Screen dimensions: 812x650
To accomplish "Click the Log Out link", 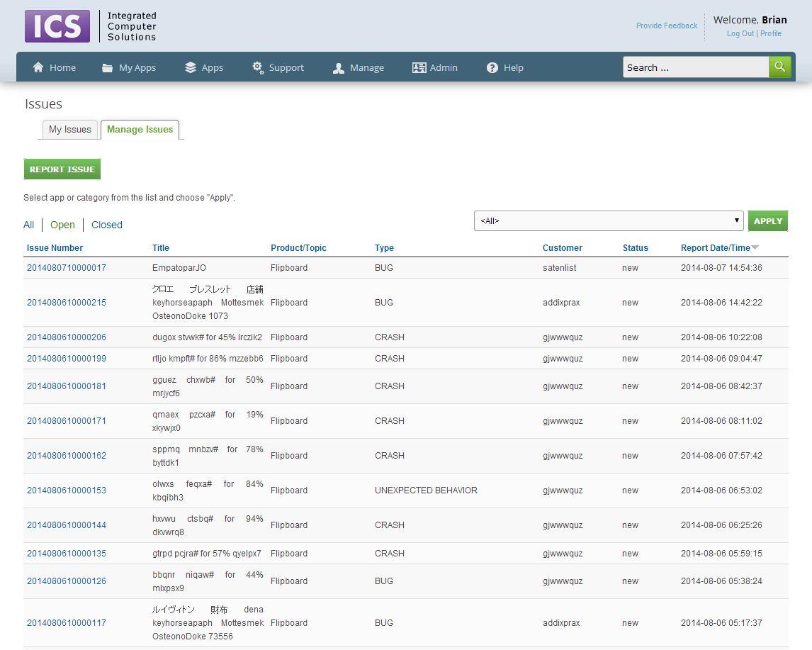I will pos(740,33).
